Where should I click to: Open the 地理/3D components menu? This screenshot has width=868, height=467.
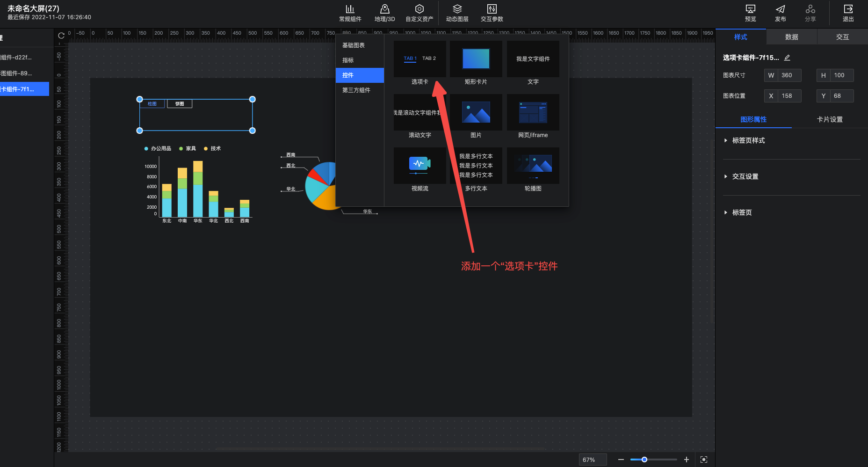coord(384,13)
